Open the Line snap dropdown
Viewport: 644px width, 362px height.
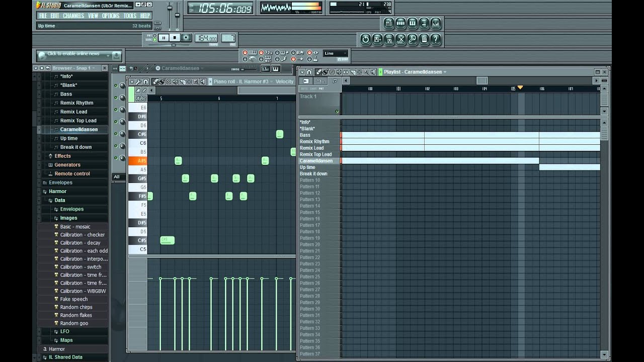pos(336,53)
